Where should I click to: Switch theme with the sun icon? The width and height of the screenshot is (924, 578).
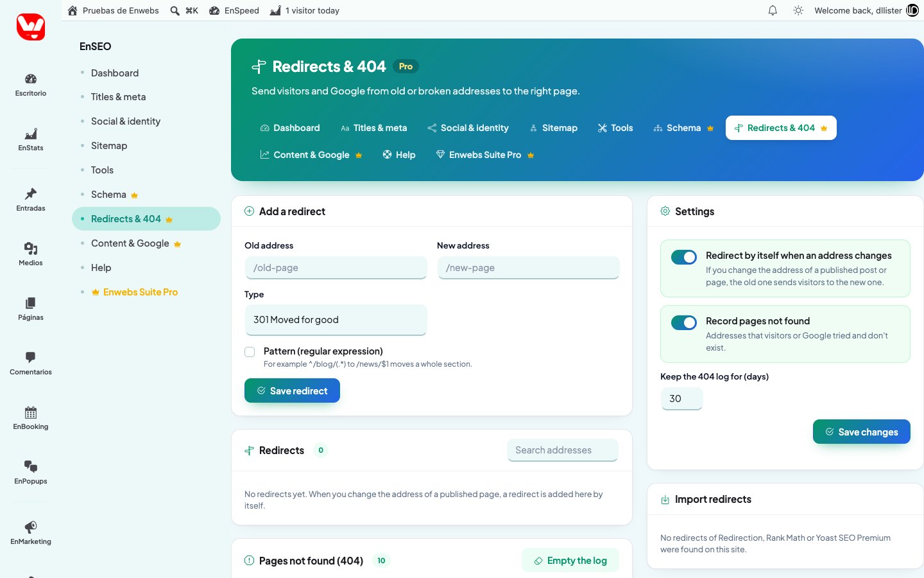tap(798, 10)
